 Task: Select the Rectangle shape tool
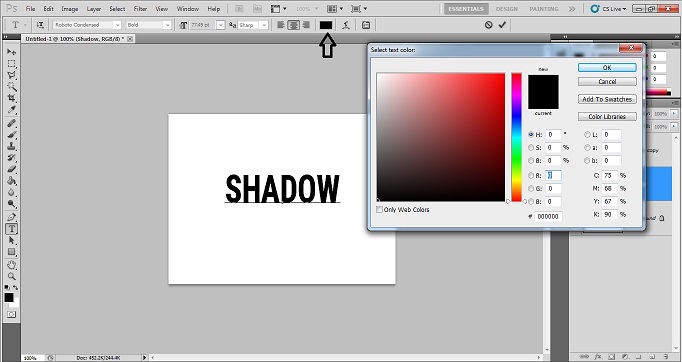click(11, 252)
